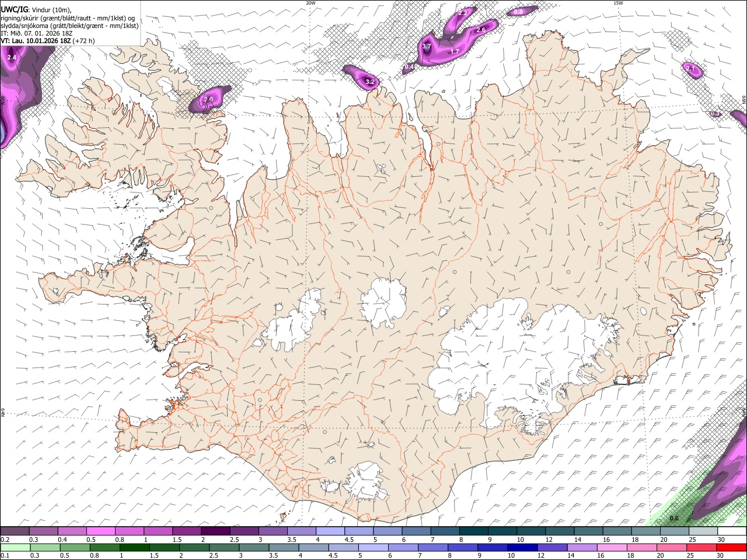Click the '(+72 h)' forecast offset text
The width and height of the screenshot is (747, 560).
point(83,41)
